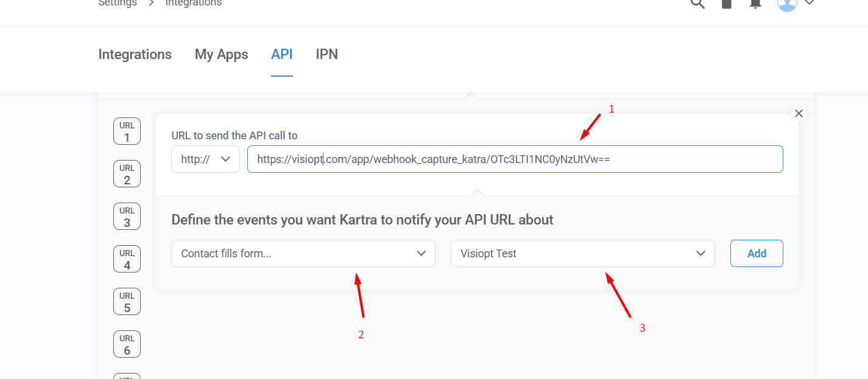
Task: Expand the profile dropdown chevron
Action: pyautogui.click(x=810, y=3)
